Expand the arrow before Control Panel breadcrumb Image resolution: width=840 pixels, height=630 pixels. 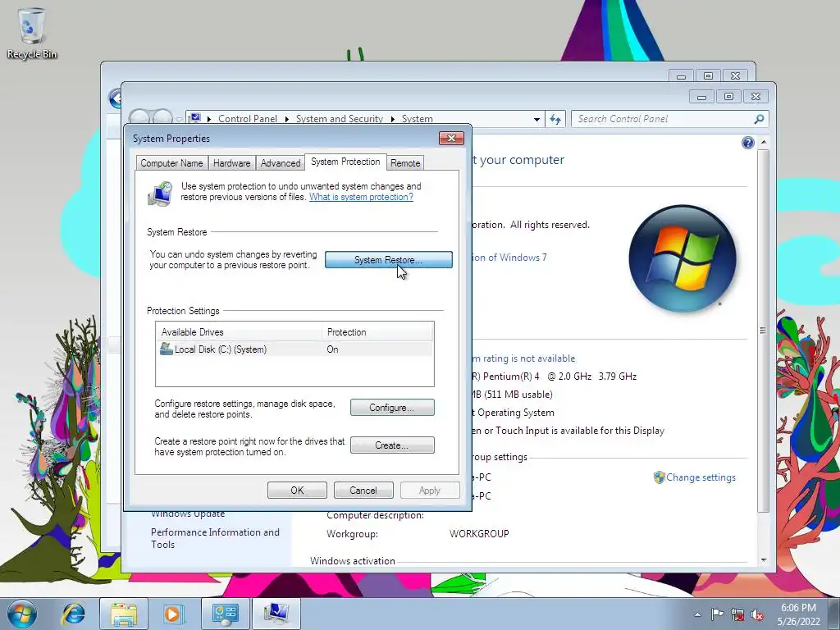point(209,119)
